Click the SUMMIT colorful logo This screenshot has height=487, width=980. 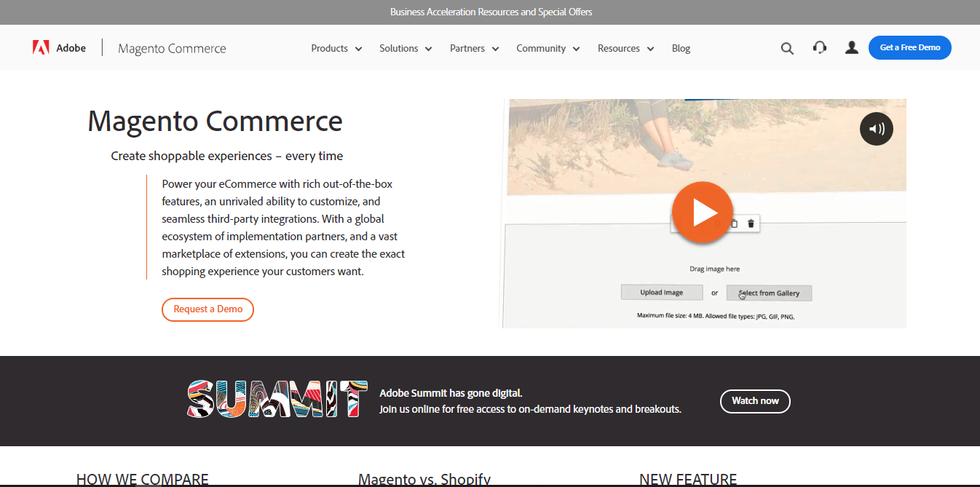pos(277,399)
